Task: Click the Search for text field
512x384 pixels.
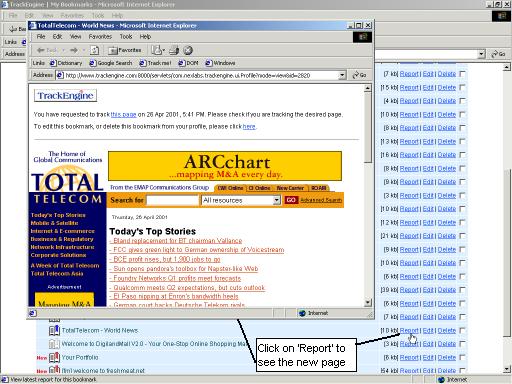Action: tap(172, 200)
